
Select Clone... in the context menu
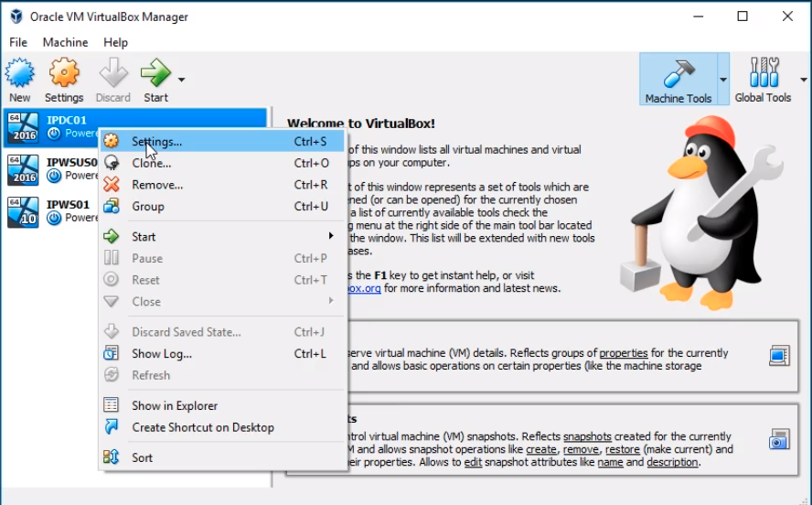[151, 163]
